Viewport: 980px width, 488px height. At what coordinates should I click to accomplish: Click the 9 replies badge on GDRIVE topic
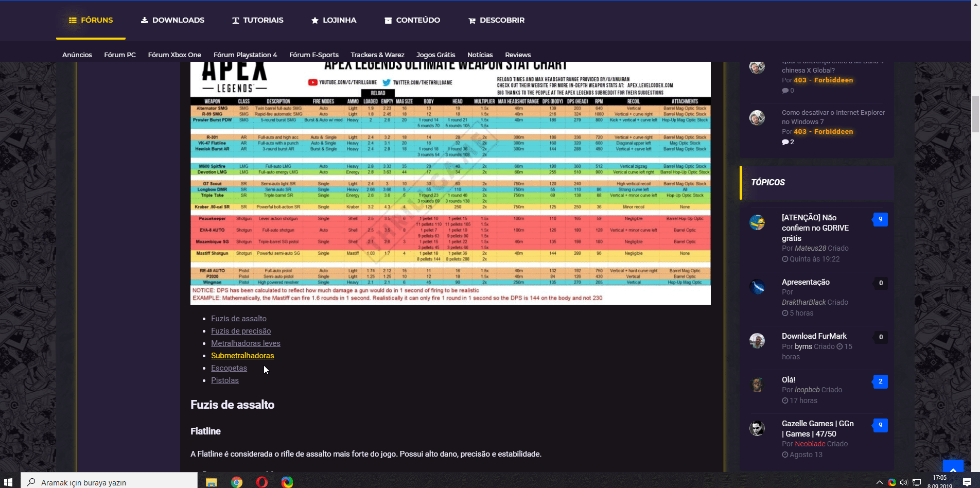880,219
